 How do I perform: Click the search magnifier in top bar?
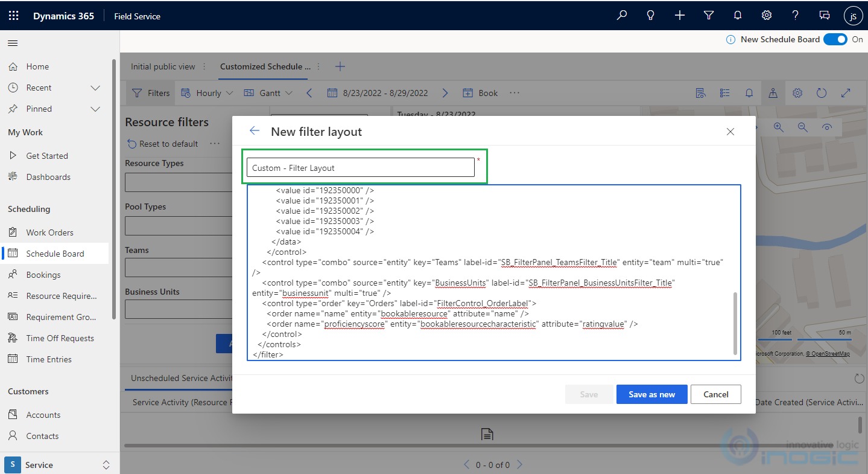tap(622, 16)
